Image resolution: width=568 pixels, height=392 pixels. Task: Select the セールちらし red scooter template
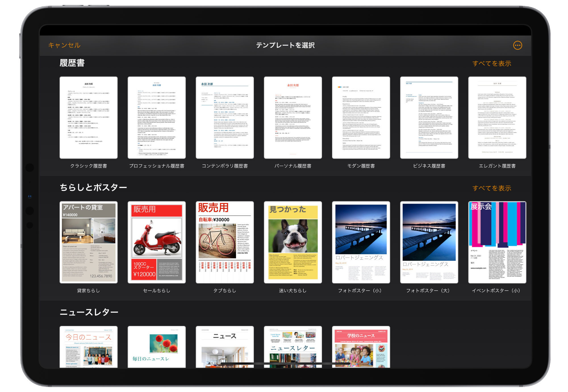pyautogui.click(x=157, y=242)
